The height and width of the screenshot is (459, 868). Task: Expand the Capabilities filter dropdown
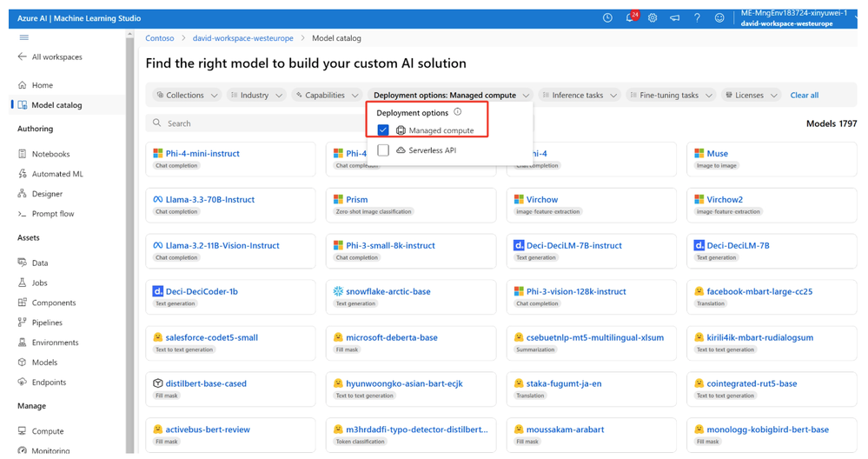point(328,96)
